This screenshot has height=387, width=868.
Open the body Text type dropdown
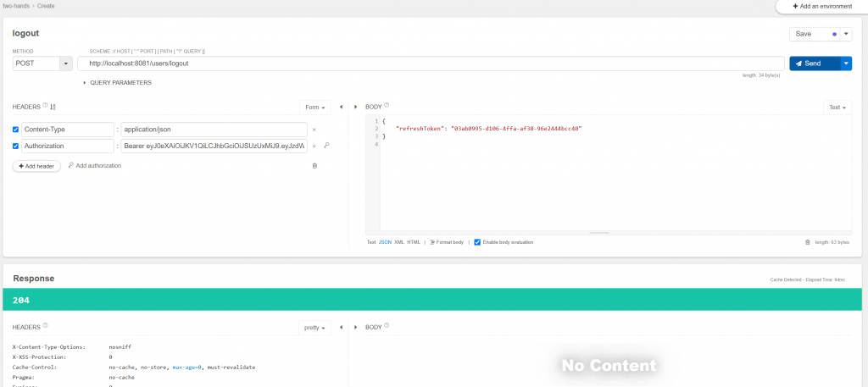tap(837, 108)
